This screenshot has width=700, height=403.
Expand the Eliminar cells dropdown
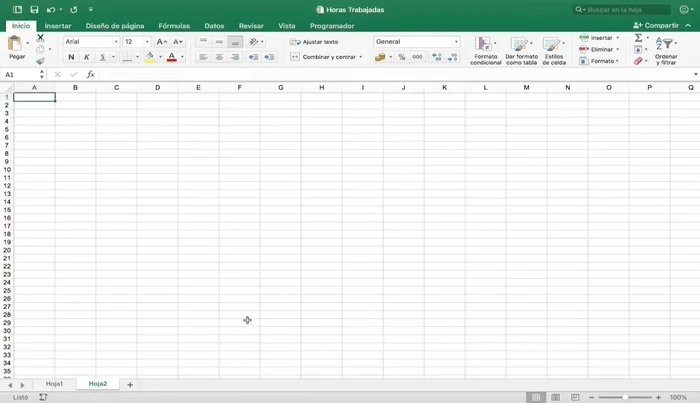click(617, 50)
